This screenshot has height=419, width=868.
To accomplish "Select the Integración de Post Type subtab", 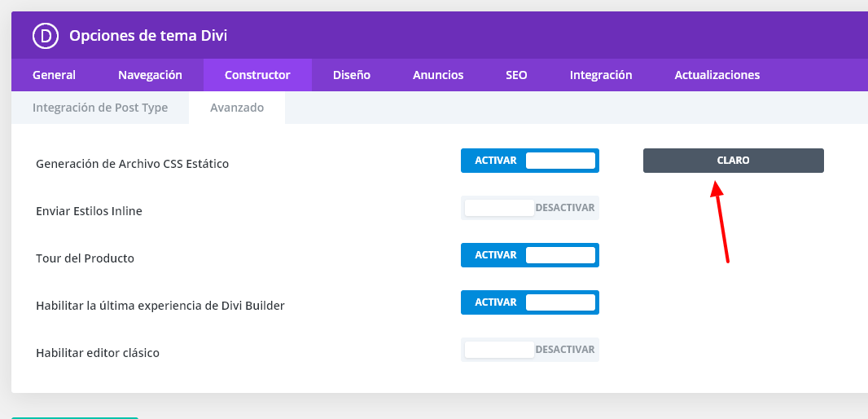I will click(100, 108).
